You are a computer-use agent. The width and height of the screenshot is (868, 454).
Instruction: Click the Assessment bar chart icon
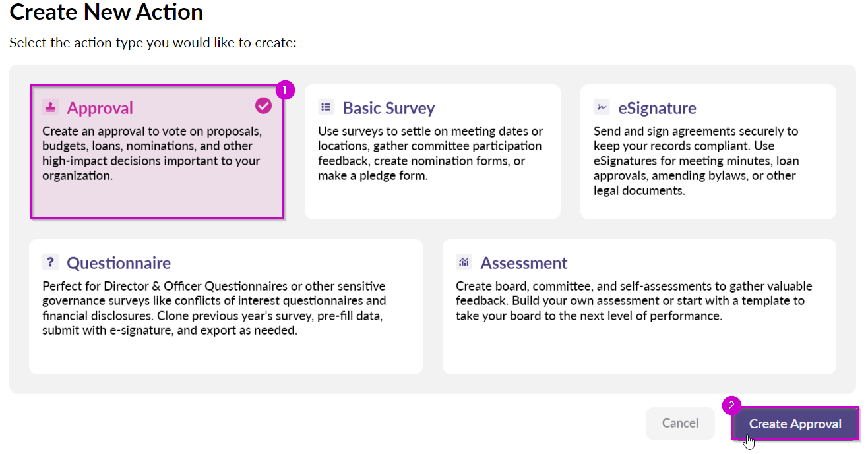(x=464, y=262)
